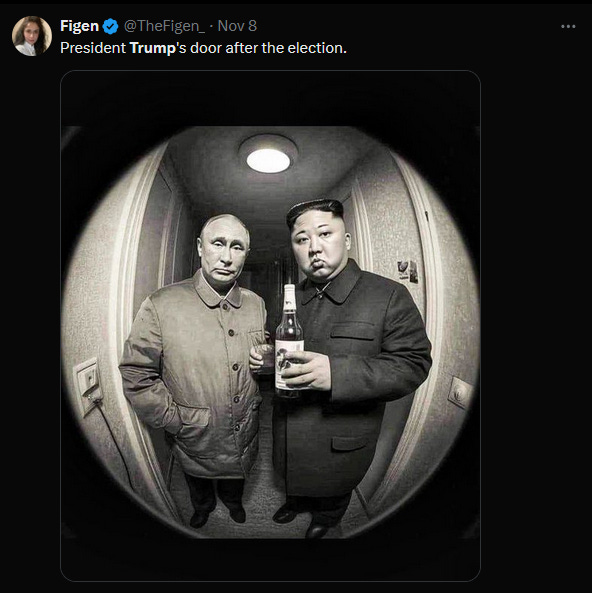592x593 pixels.
Task: Click the bold word Trump in tweet
Action: click(x=153, y=48)
